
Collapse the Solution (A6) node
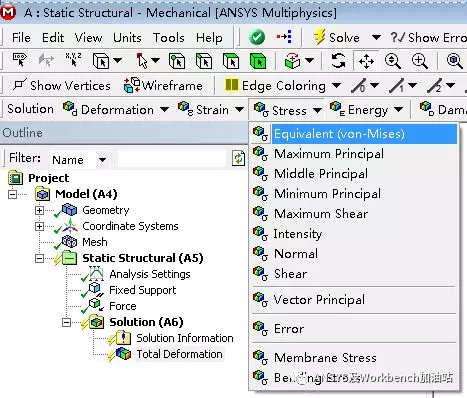[66, 322]
